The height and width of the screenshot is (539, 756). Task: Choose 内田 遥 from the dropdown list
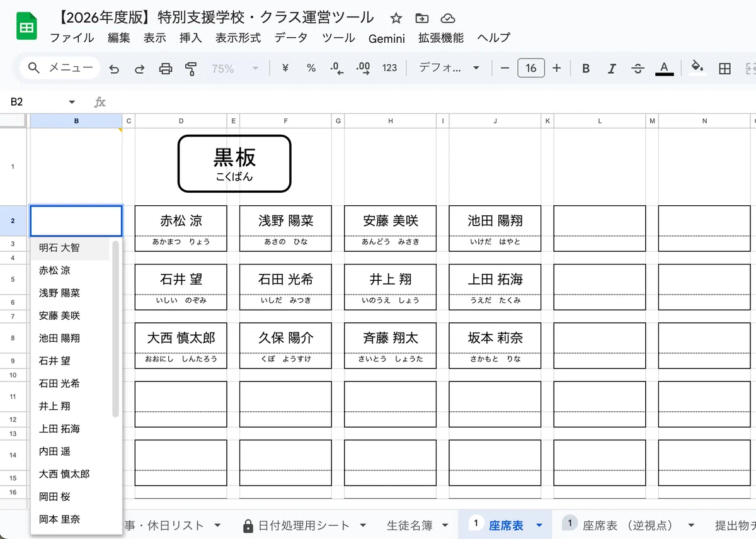click(70, 451)
